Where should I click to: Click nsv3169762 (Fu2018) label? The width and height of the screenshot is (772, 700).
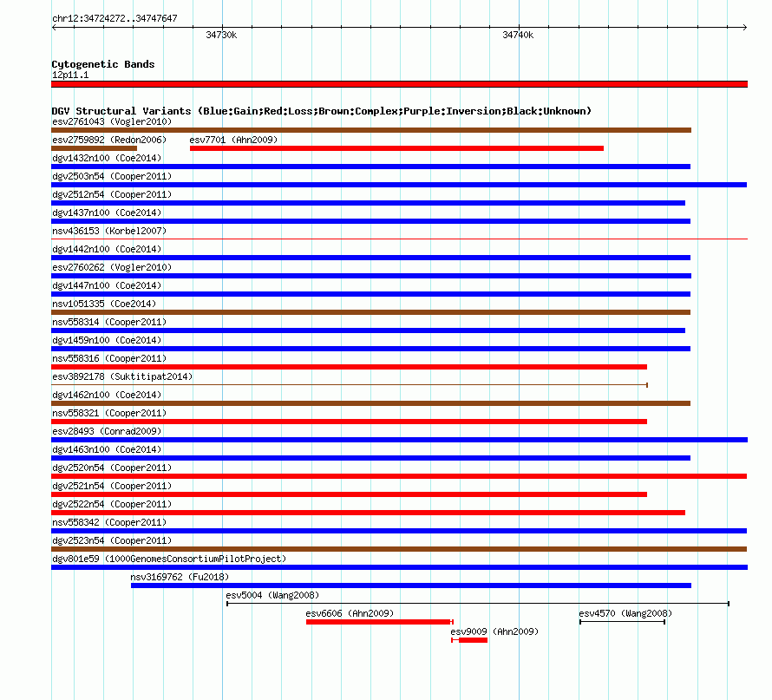pos(180,577)
